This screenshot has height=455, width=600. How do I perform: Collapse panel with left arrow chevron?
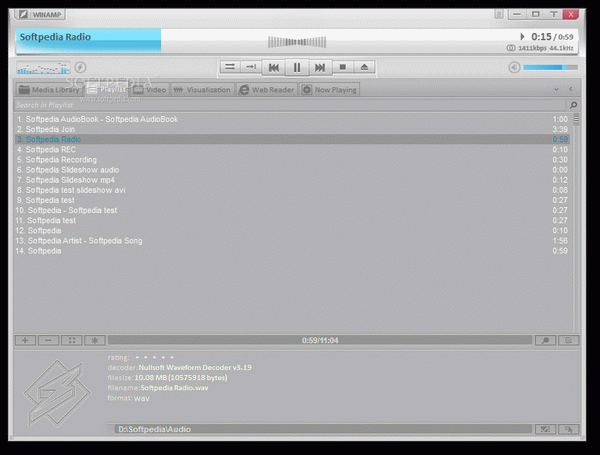click(x=571, y=89)
